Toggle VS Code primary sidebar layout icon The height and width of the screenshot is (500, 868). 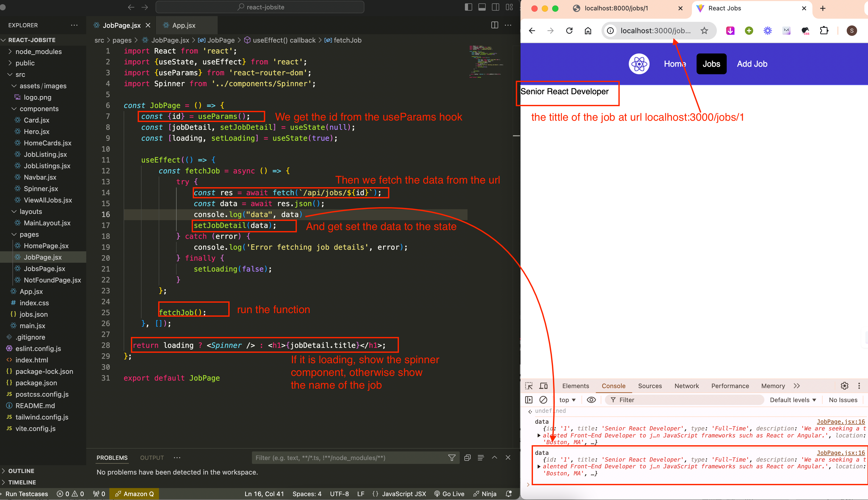point(469,7)
